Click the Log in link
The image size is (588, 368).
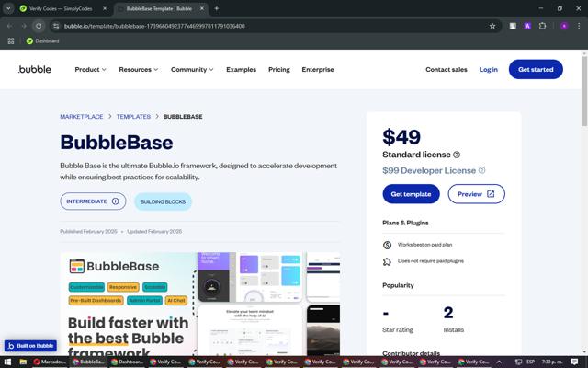pos(488,70)
